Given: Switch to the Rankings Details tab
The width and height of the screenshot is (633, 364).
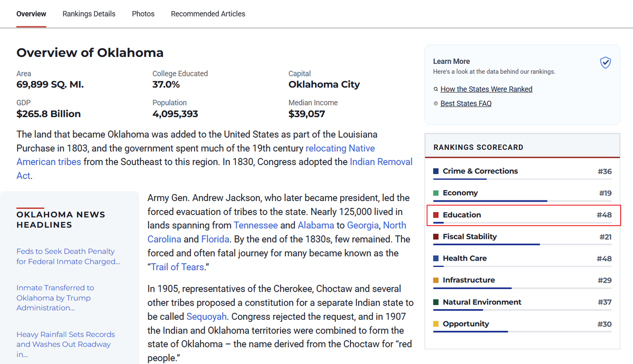Looking at the screenshot, I should click(x=89, y=14).
